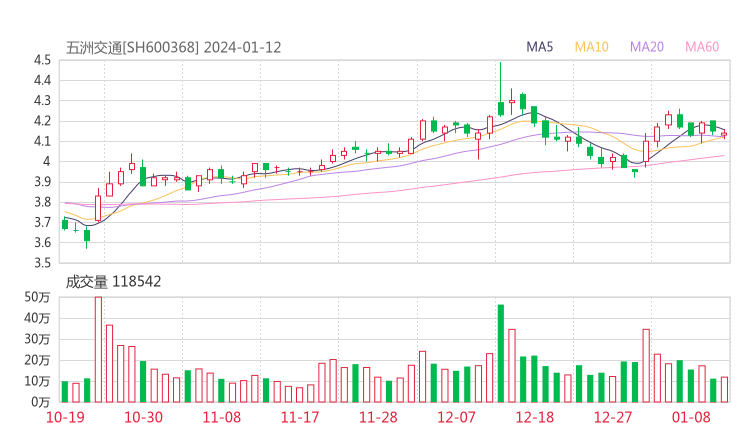
Task: Click the 30万 volume axis label
Action: [37, 339]
